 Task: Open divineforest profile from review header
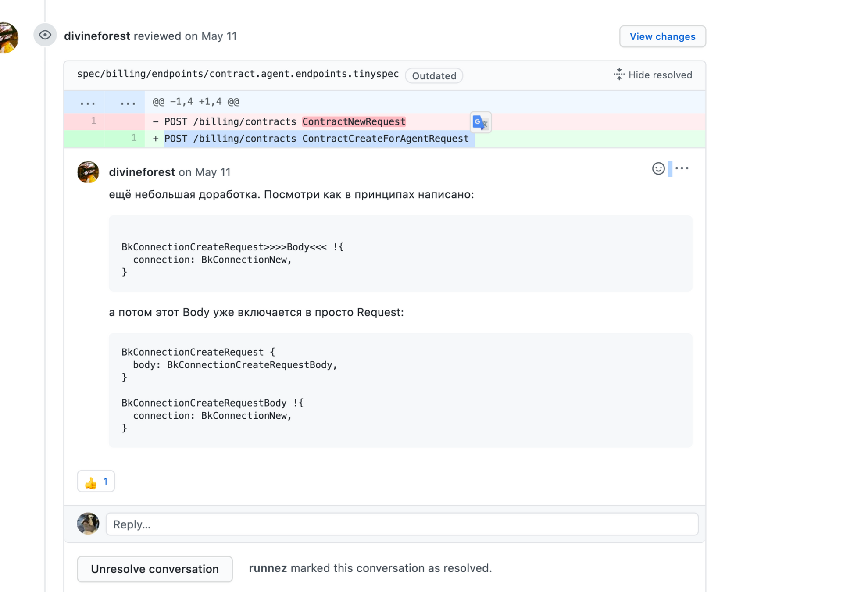97,36
